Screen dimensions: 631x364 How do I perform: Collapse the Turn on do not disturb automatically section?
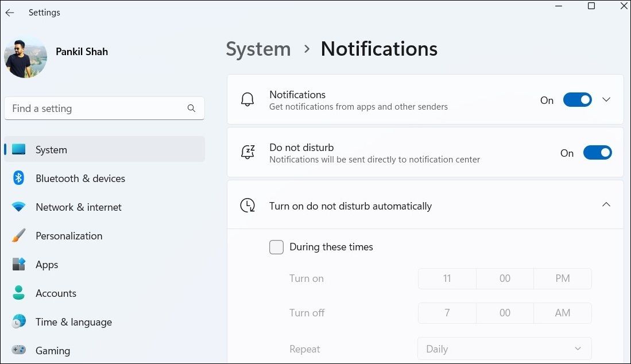tap(606, 204)
